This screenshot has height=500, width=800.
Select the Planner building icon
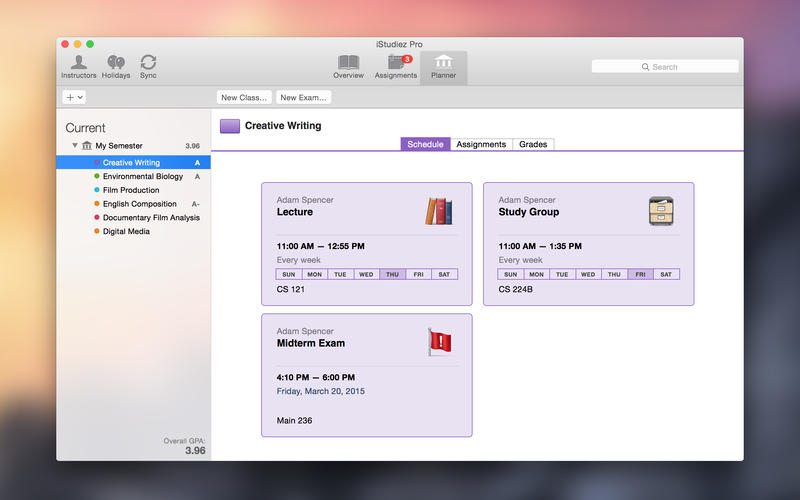click(x=443, y=62)
